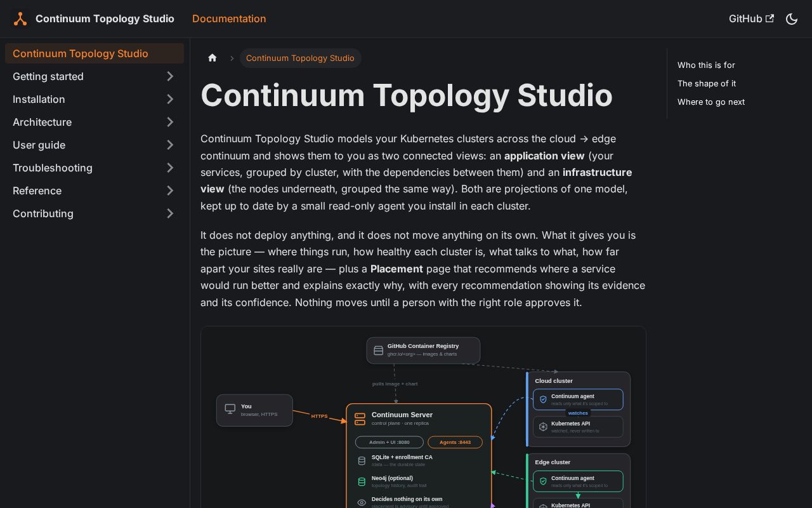Image resolution: width=812 pixels, height=508 pixels.
Task: Expand the Architecture section chevron
Action: (170, 122)
